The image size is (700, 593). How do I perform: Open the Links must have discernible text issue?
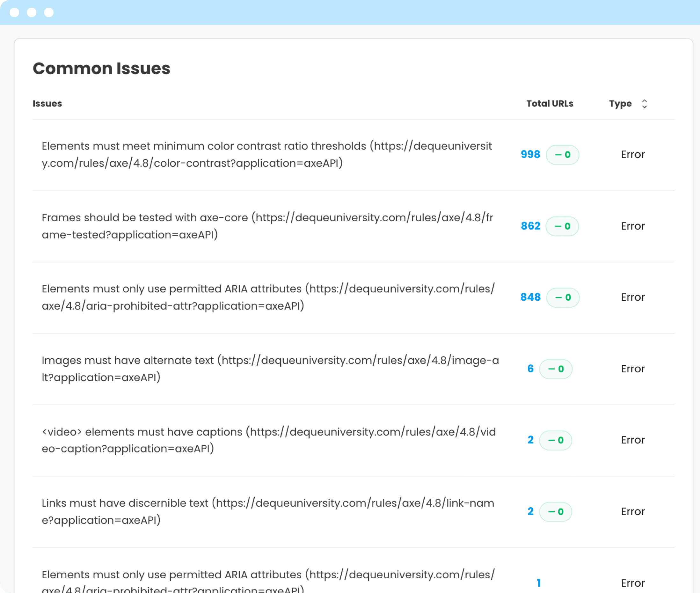[268, 512]
